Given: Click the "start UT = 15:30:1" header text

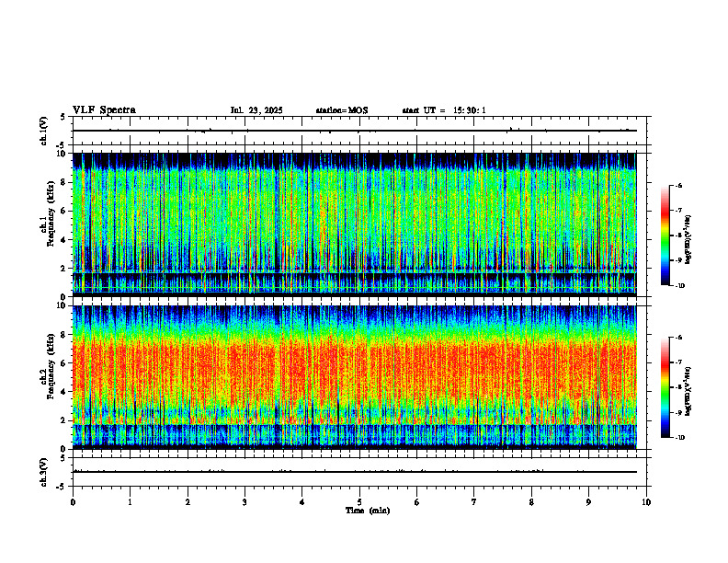Looking at the screenshot, I should tap(444, 110).
